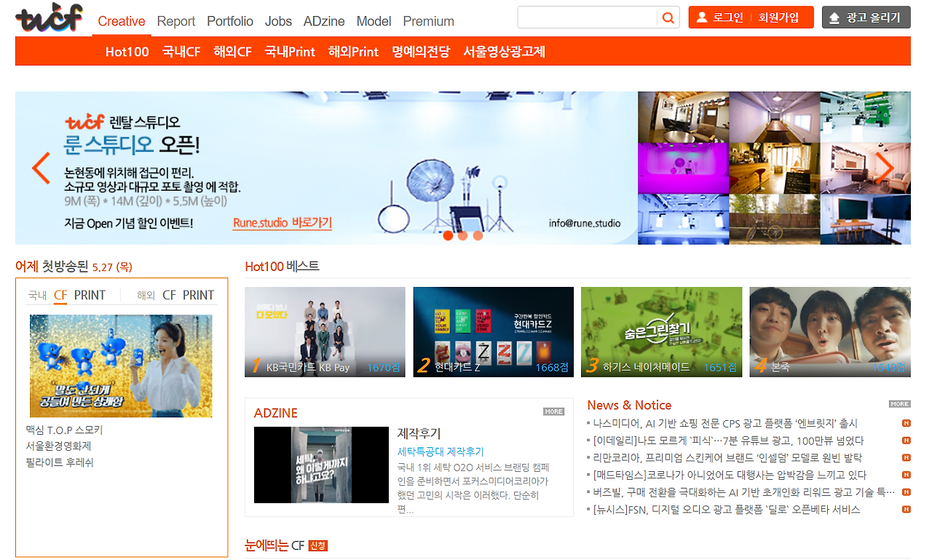Read 나스미디어 AI 쇼핑 플랫폼 news

click(x=725, y=423)
